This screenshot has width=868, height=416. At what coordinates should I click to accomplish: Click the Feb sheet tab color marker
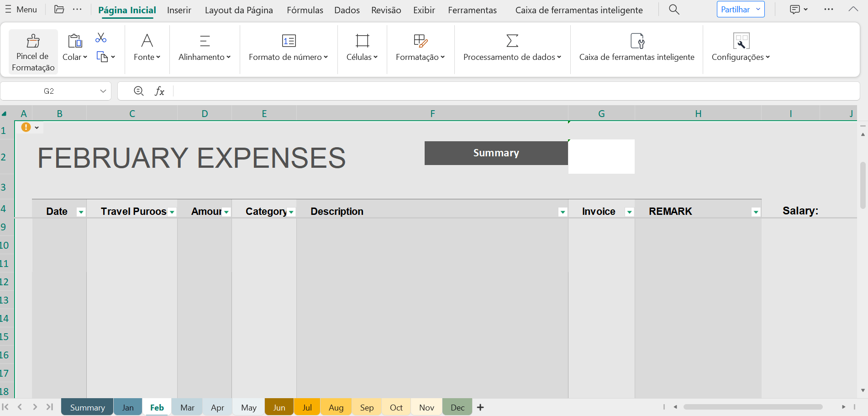tap(157, 414)
